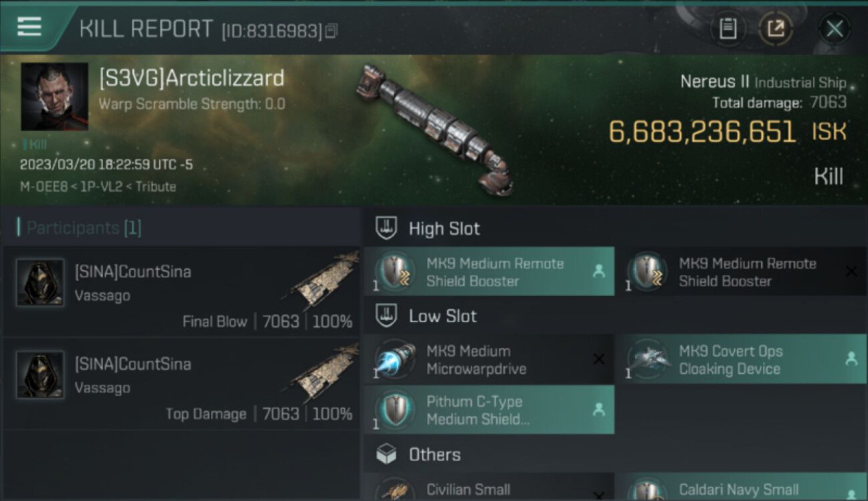Screen dimensions: 868x501
Task: Click the Others section header
Action: coord(435,454)
